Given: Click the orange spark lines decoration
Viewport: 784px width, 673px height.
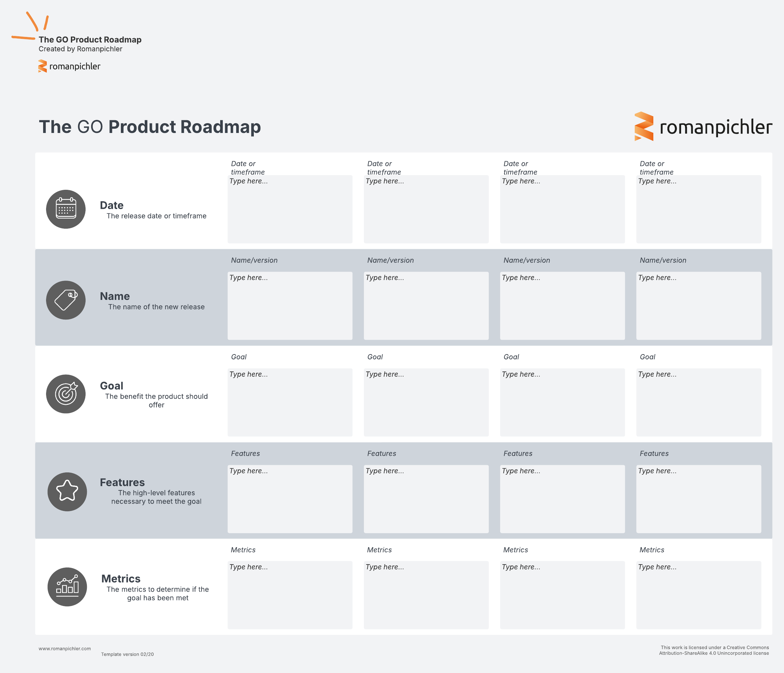Looking at the screenshot, I should [x=30, y=26].
